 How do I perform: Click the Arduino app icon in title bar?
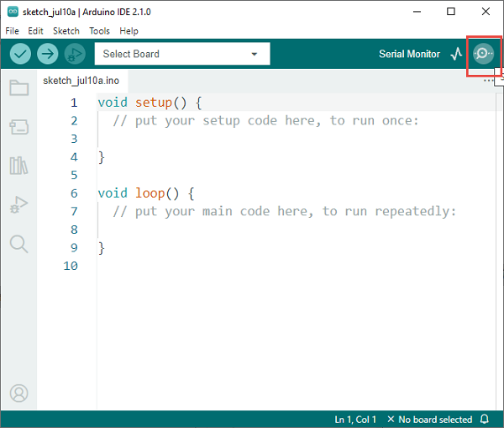pos(13,12)
